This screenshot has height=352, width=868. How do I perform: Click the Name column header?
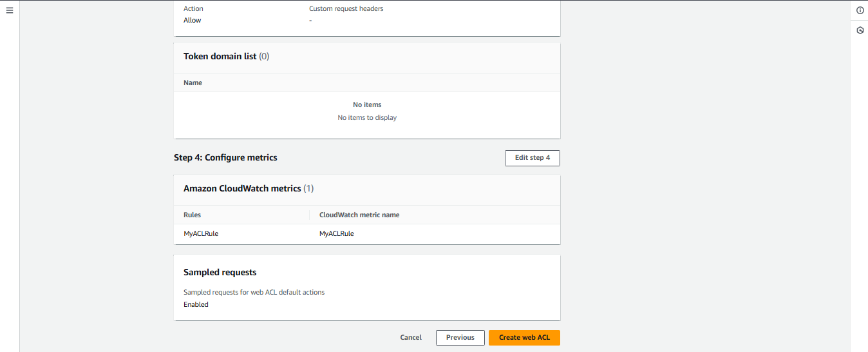[x=193, y=83]
